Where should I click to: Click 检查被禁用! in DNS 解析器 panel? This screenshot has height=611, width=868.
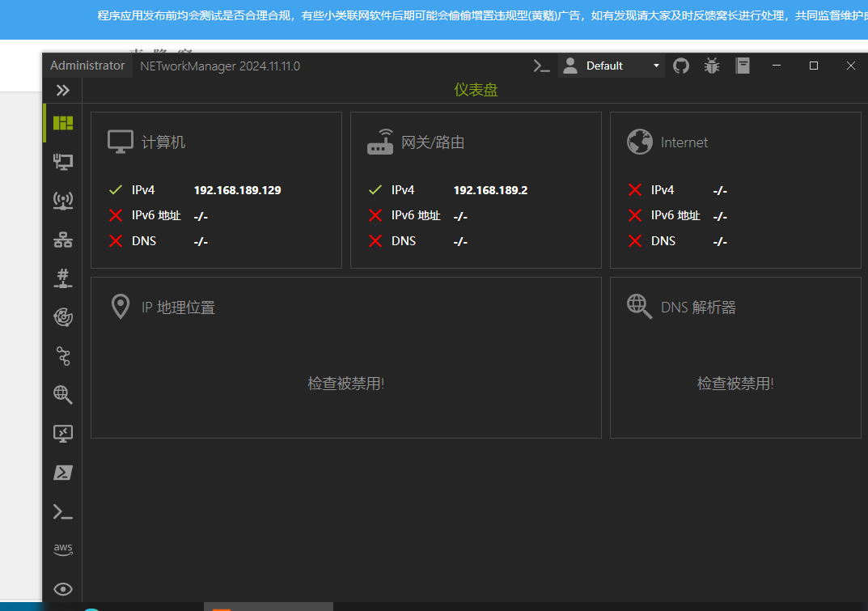(x=735, y=384)
